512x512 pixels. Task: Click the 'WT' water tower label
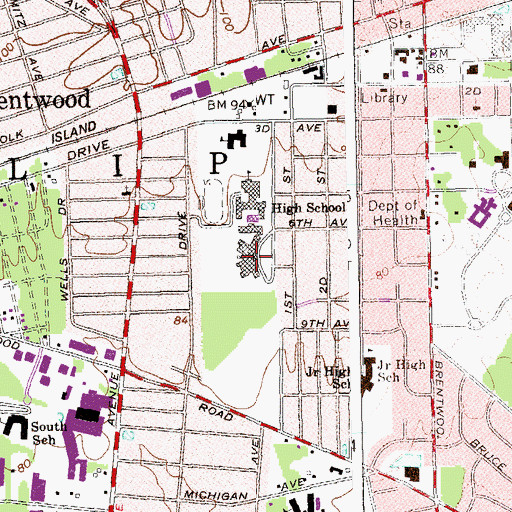coord(265,99)
